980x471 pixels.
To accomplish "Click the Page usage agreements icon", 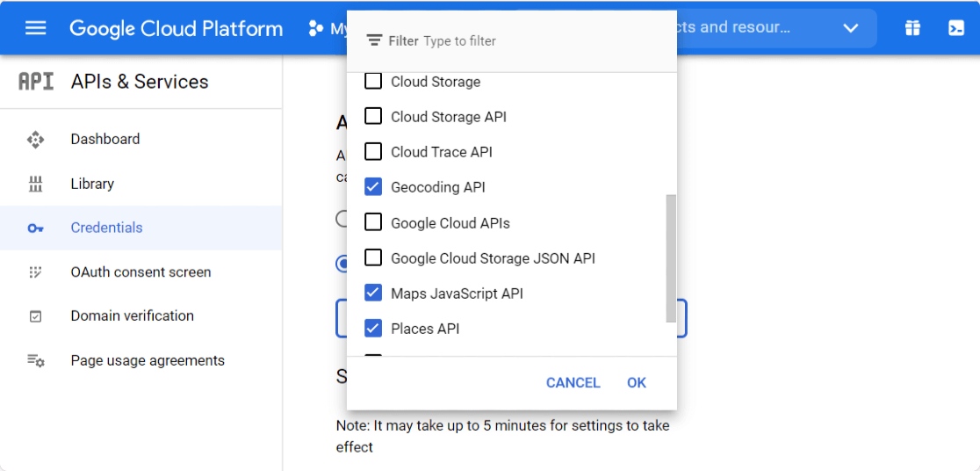I will click(x=35, y=360).
